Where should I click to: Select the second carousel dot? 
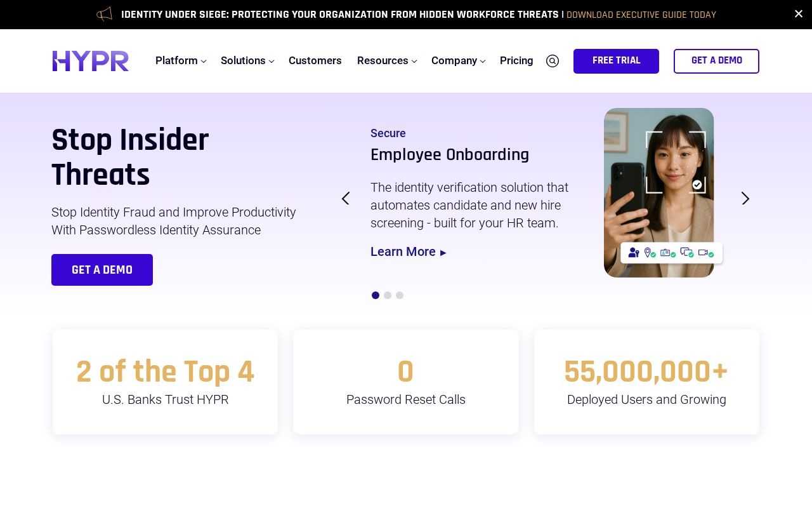388,295
